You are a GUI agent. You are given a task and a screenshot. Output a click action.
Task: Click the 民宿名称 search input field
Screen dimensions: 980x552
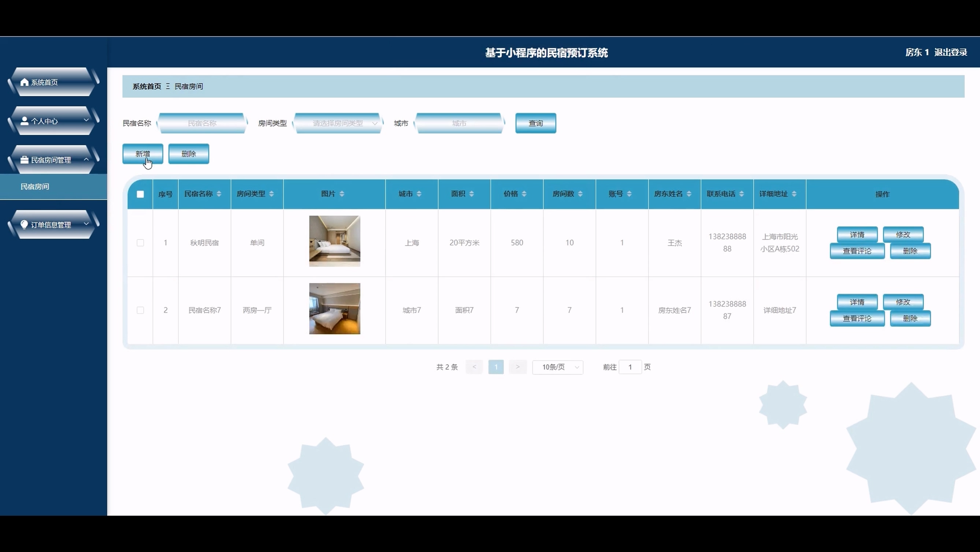tap(202, 124)
